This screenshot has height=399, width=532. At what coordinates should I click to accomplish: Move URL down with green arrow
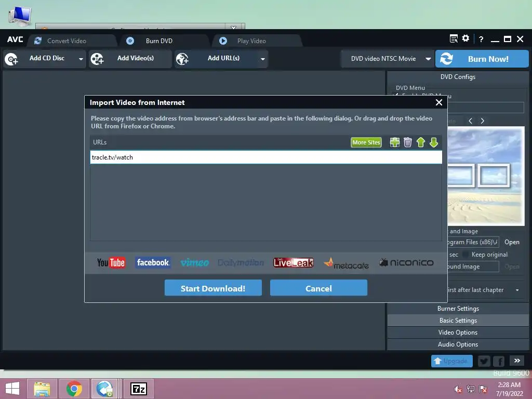point(434,142)
